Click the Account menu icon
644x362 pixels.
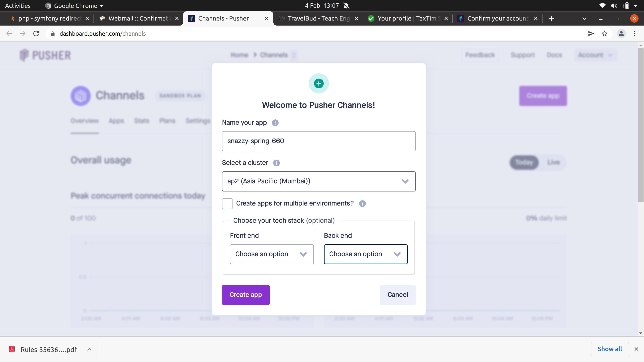595,55
